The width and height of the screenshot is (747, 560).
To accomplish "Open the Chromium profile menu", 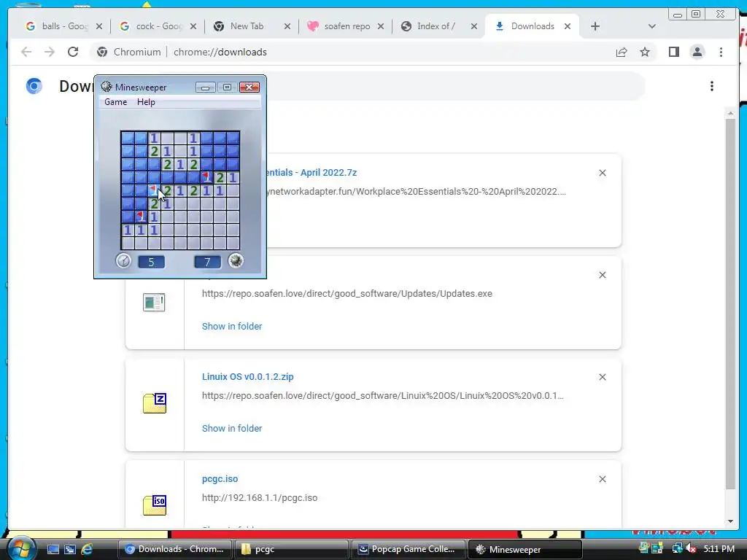I will pyautogui.click(x=697, y=52).
